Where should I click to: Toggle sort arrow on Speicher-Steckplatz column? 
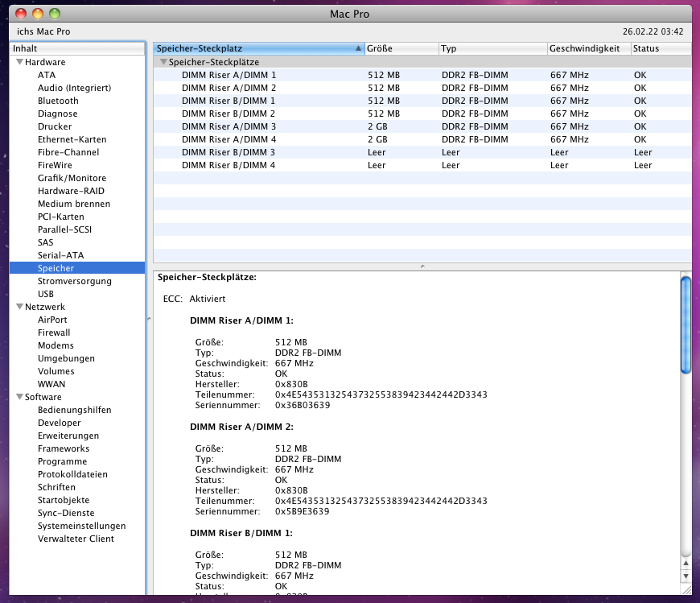(x=358, y=48)
